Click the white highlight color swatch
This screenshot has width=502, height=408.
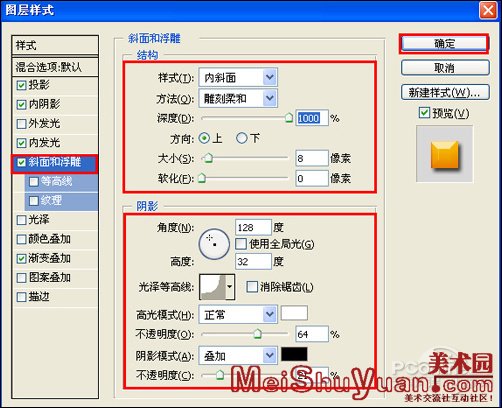pos(294,313)
